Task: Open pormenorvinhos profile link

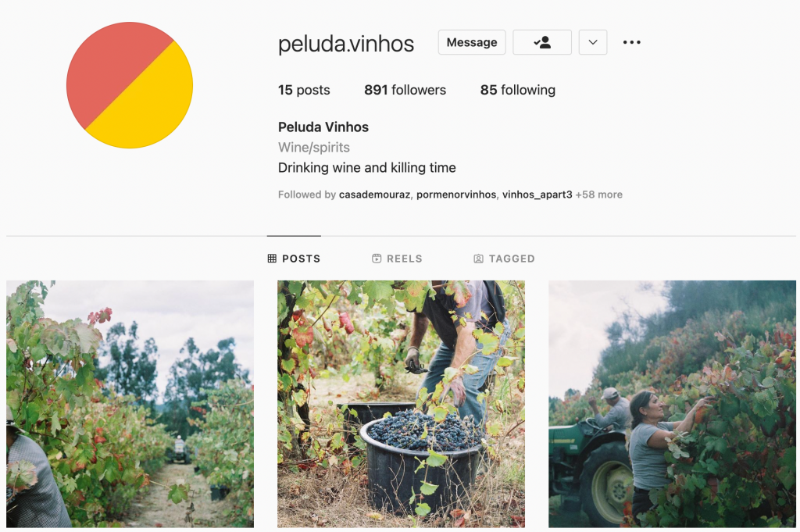Action: tap(456, 195)
